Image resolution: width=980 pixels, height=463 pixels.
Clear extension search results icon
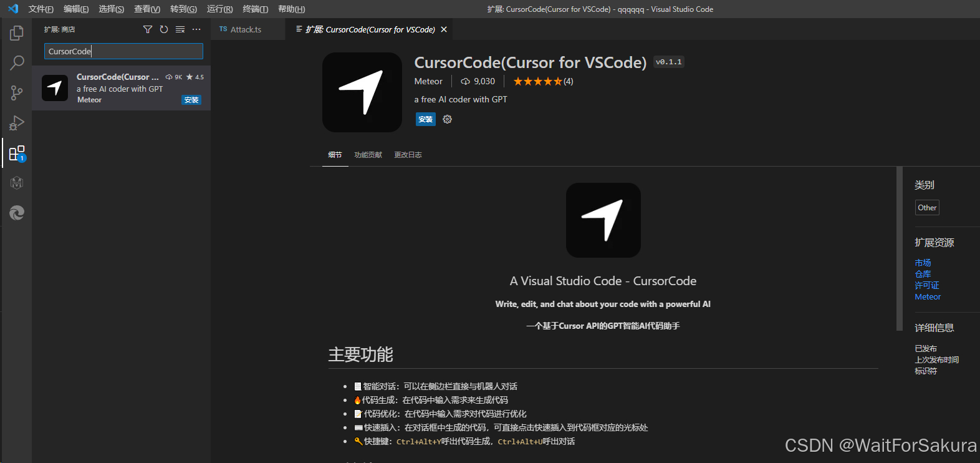pyautogui.click(x=180, y=29)
